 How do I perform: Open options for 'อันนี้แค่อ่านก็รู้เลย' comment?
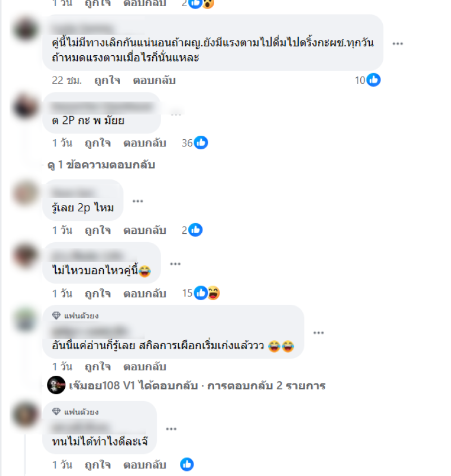319,333
